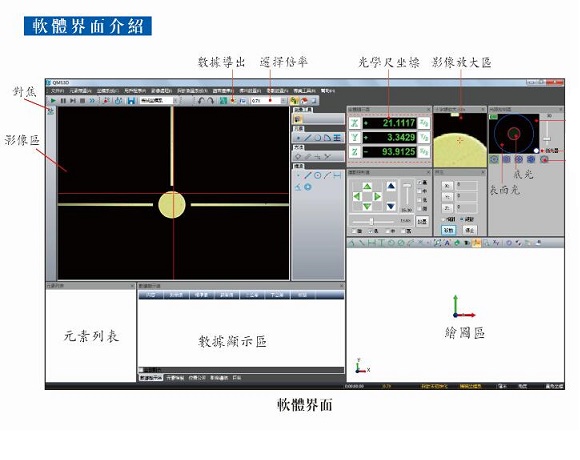Screen dimensions: 580x460
Task: Open the last menu bar item on the right
Action: pos(328,91)
